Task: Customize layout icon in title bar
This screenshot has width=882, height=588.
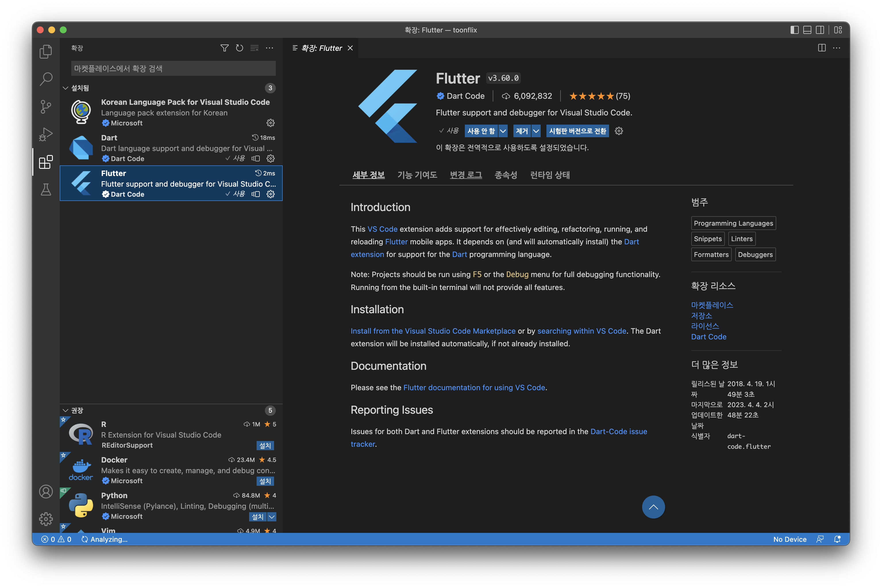Action: (x=838, y=30)
